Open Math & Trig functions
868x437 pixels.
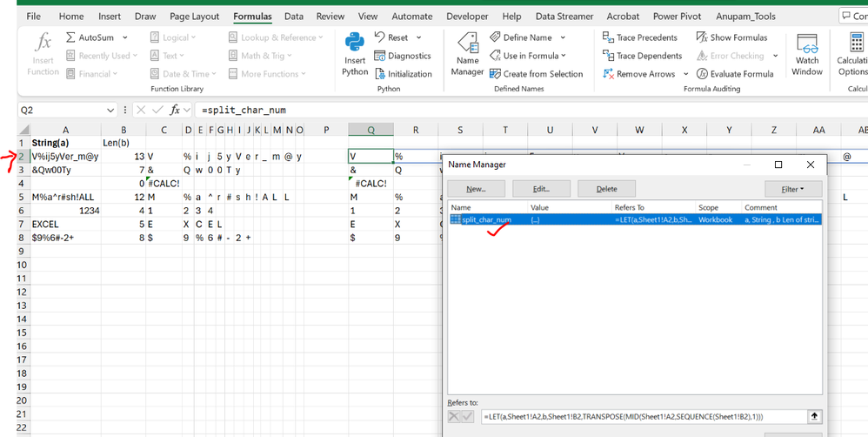[x=260, y=56]
